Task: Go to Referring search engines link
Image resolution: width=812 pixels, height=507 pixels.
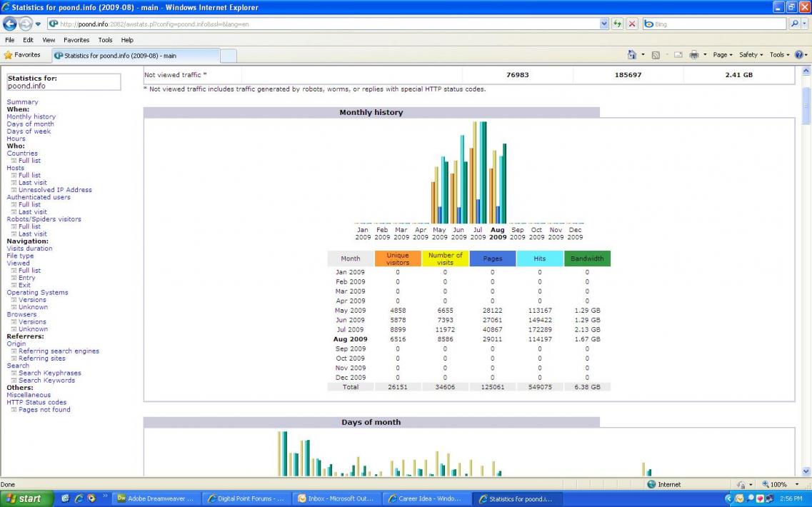Action: pyautogui.click(x=59, y=351)
